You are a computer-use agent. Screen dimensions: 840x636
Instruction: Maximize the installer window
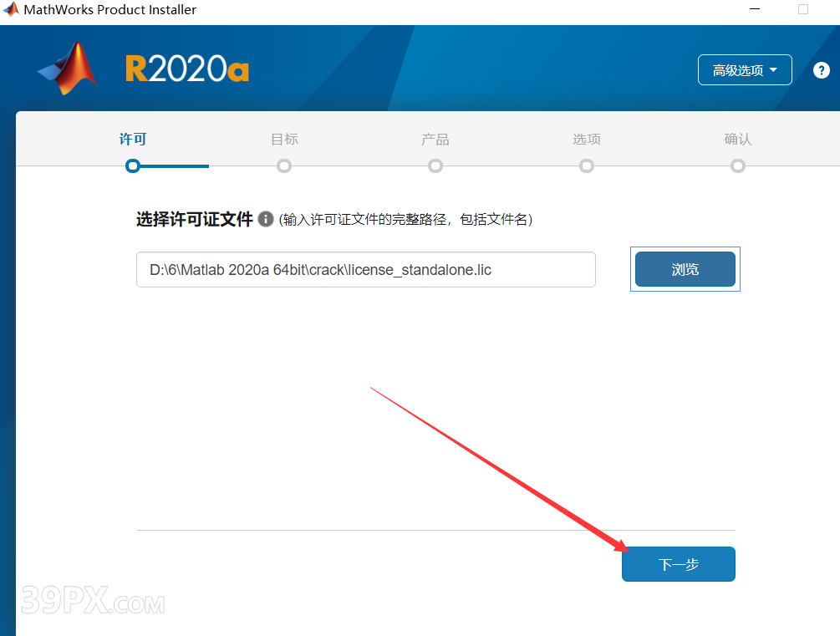tap(803, 9)
